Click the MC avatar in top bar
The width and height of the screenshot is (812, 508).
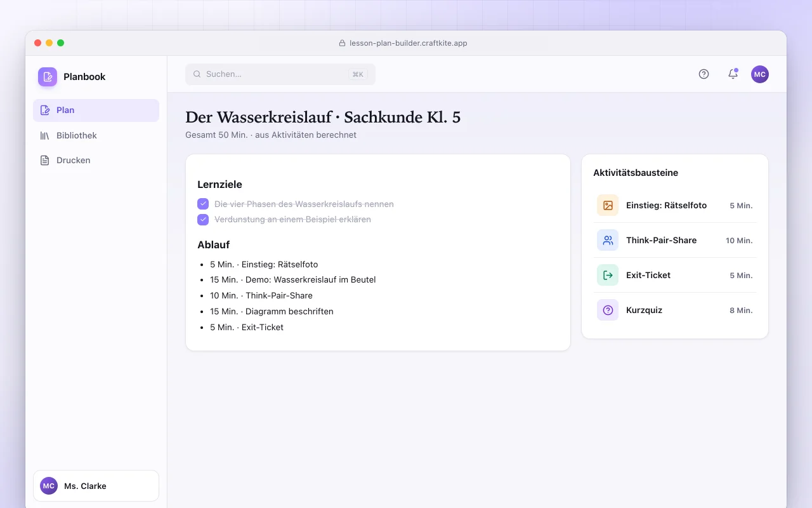pos(760,74)
